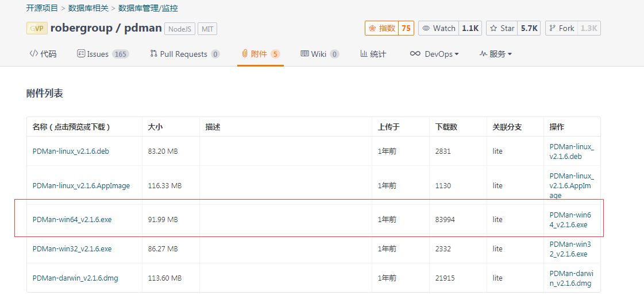Open the robergroup owner link
This screenshot has height=307, width=644.
pos(82,28)
